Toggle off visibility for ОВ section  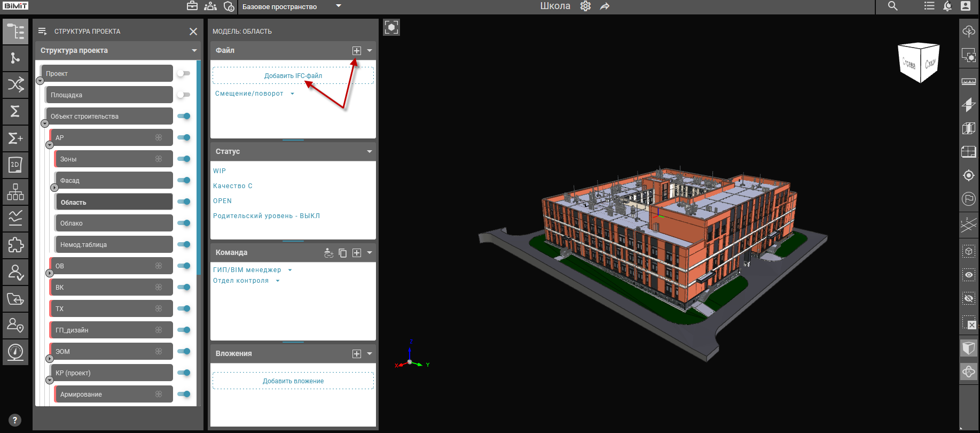(184, 266)
